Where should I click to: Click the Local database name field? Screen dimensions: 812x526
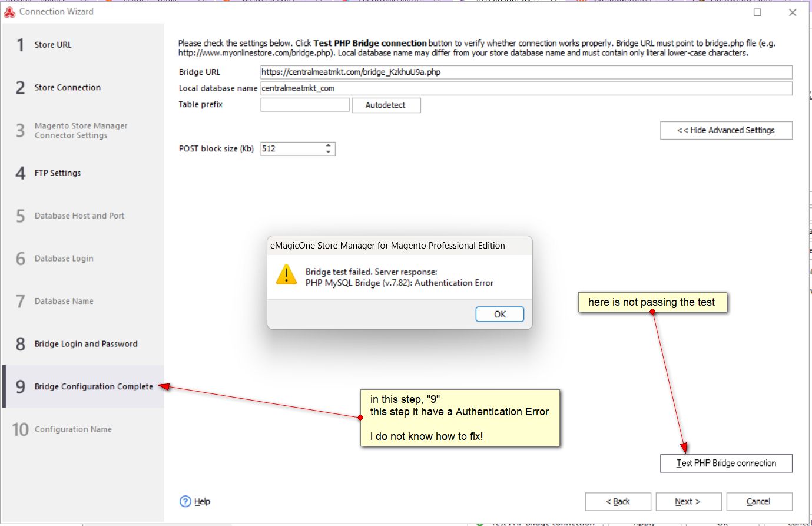tap(526, 88)
